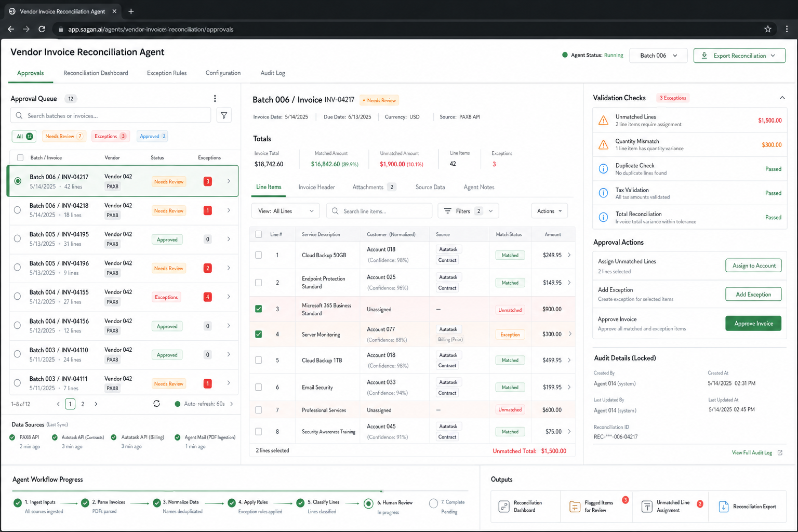This screenshot has width=798, height=532.
Task: Select the radio for Batch 005 / INV-04195
Action: click(18, 239)
